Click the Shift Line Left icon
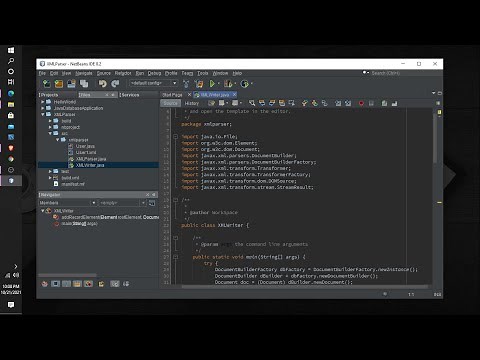Screen dimensions: 480x360 point(338,103)
